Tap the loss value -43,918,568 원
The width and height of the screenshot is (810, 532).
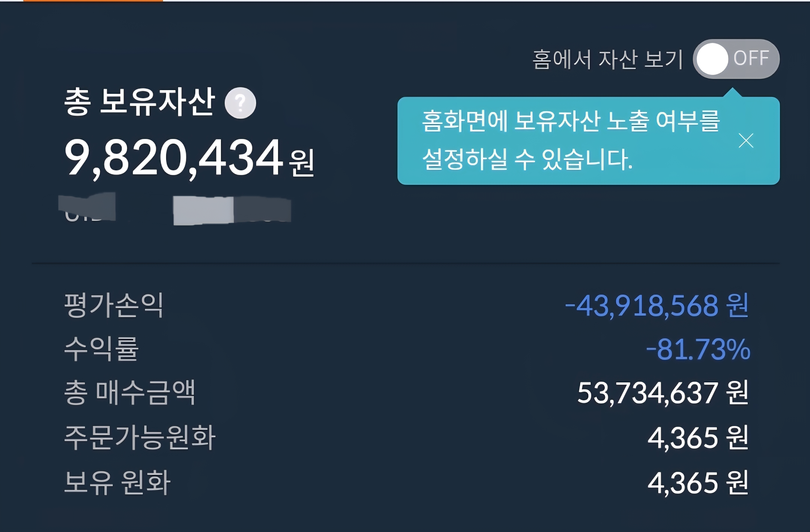(657, 306)
